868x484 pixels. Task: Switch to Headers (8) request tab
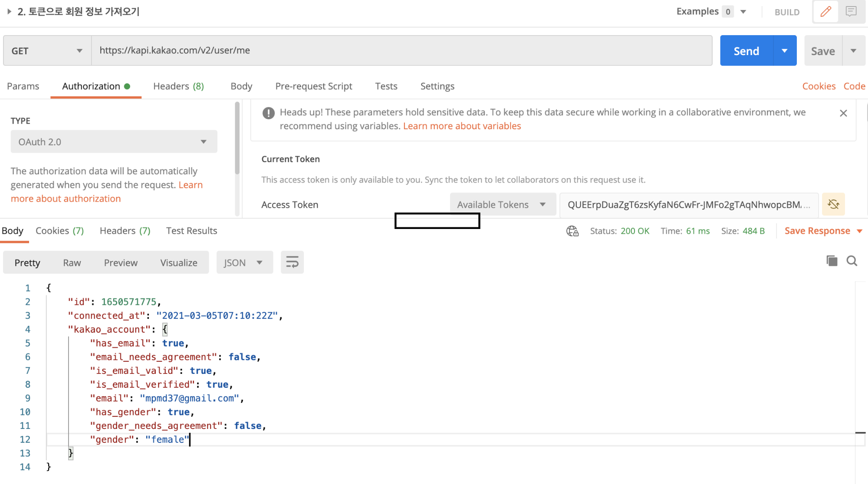[178, 86]
